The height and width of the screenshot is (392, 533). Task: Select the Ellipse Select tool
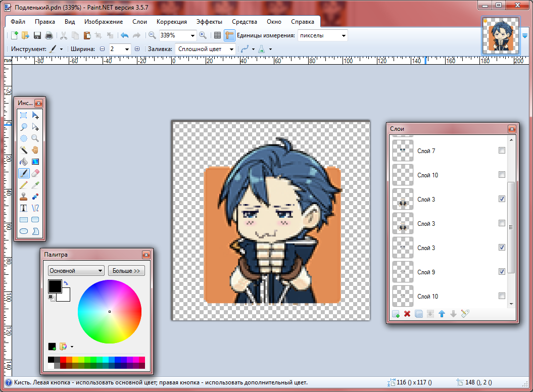(23, 138)
